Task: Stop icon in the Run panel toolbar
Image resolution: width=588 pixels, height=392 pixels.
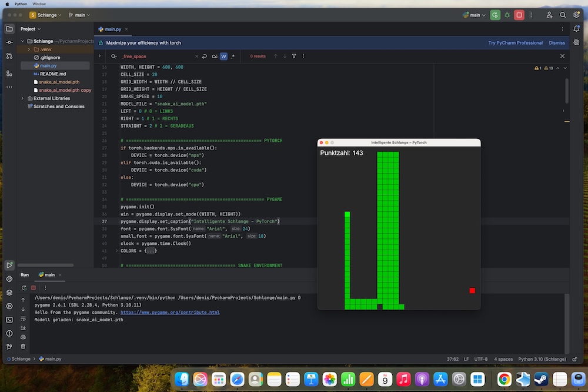Action: (x=34, y=288)
